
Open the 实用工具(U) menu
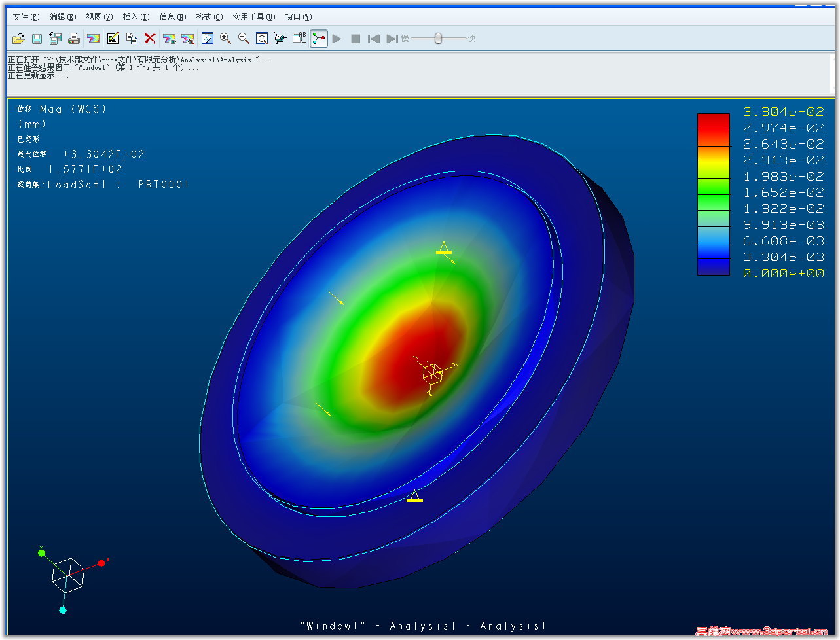[x=254, y=17]
